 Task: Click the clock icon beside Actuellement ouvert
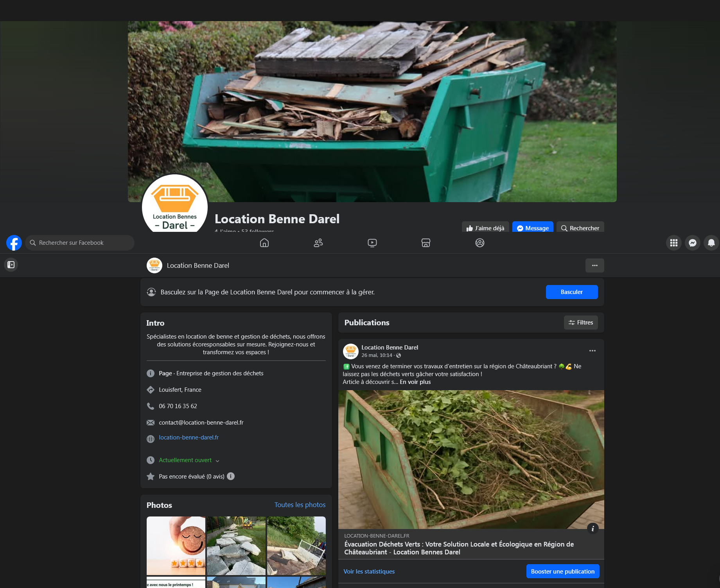tap(151, 460)
